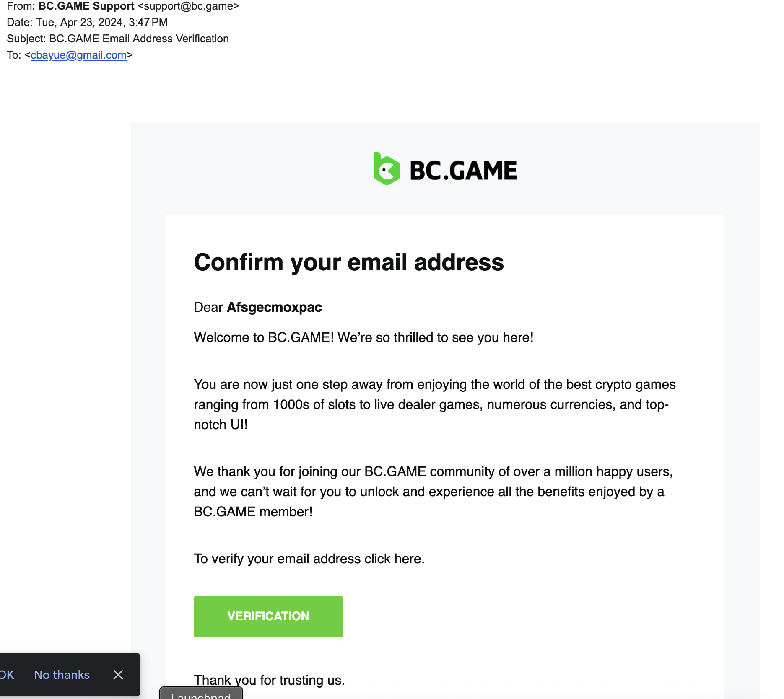Click the green VERIFICATION button
784x699 pixels.
pos(268,616)
